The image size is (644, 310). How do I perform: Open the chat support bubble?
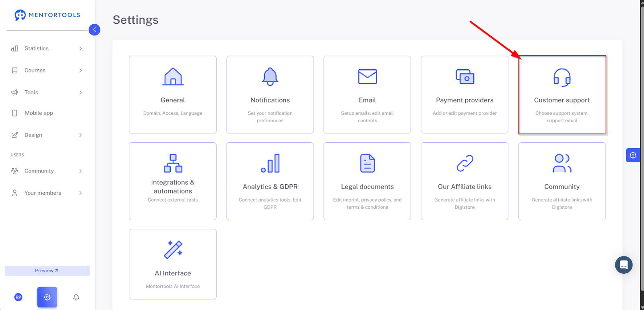coord(624,265)
